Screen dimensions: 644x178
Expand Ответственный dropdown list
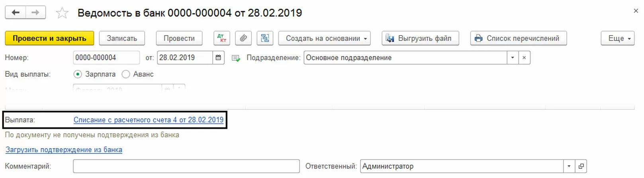pyautogui.click(x=569, y=166)
